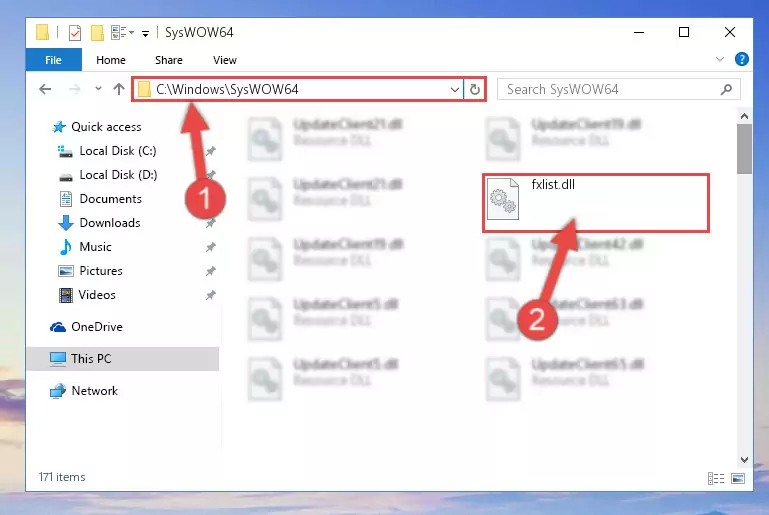Switch to the Share ribbon tab
Image resolution: width=769 pixels, height=515 pixels.
(169, 60)
